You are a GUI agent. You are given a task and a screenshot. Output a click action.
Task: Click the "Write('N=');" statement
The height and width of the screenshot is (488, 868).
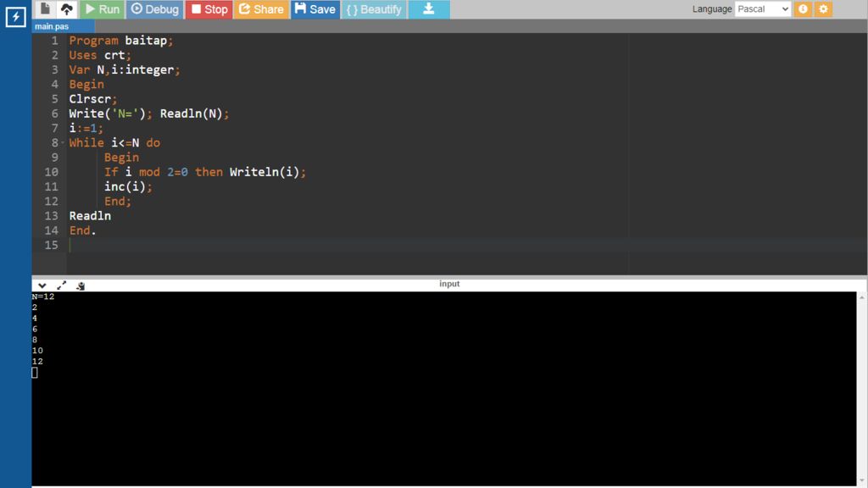111,114
